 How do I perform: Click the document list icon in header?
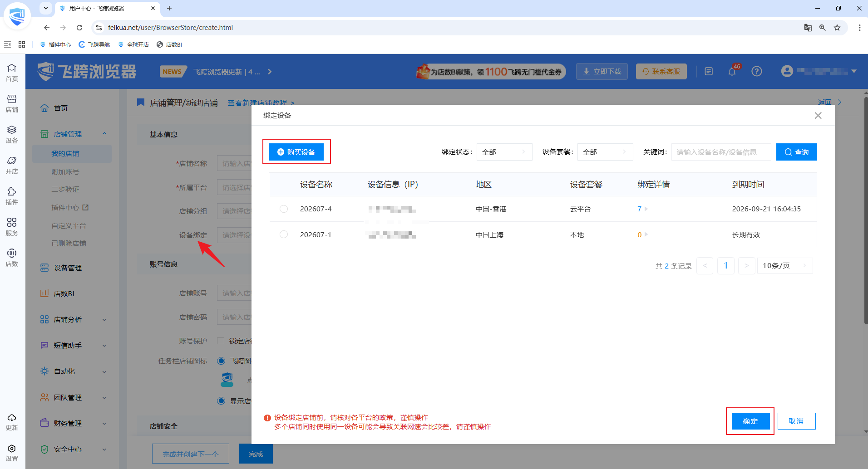(709, 72)
